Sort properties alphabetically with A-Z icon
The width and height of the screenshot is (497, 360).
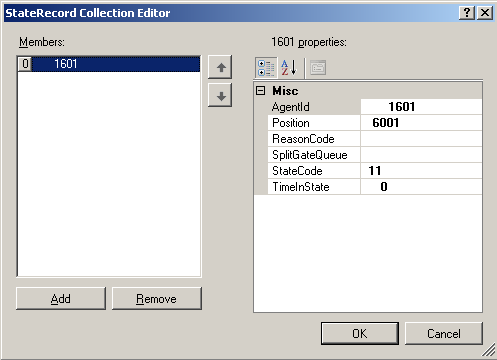coord(289,68)
